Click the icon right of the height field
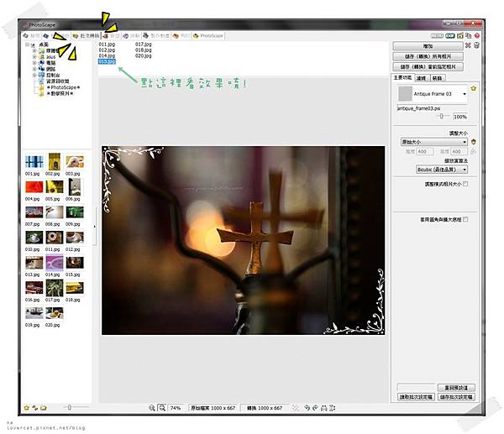This screenshot has height=434, width=504. click(473, 151)
